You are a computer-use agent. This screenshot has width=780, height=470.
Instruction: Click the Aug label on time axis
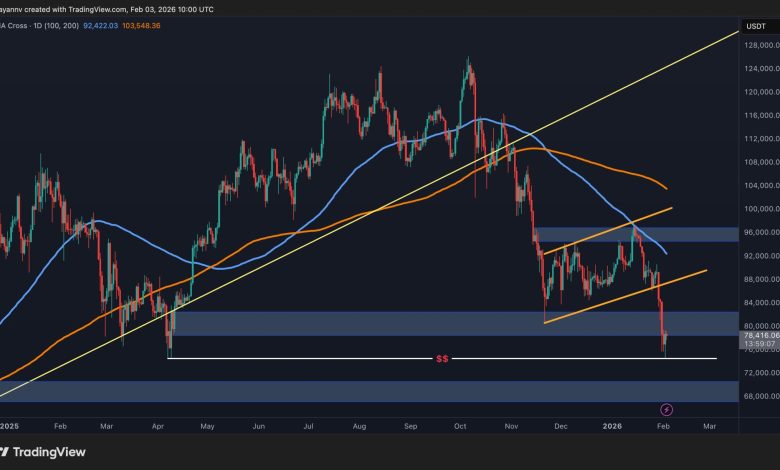click(x=357, y=424)
